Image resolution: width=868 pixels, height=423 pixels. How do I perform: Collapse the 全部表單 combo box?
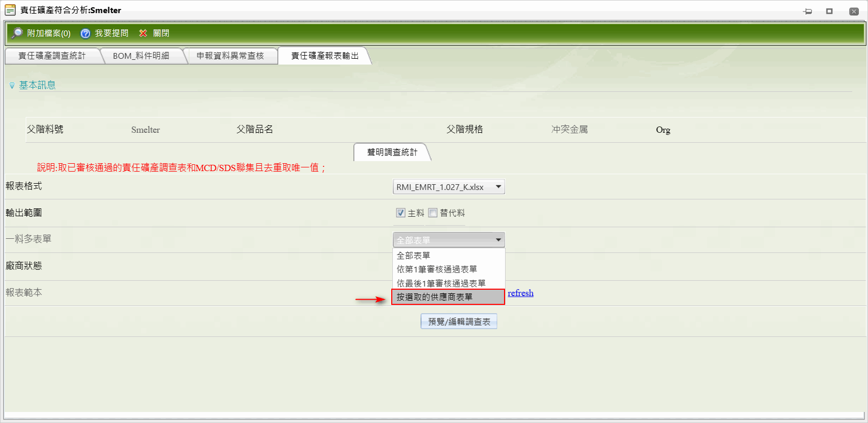coord(449,240)
